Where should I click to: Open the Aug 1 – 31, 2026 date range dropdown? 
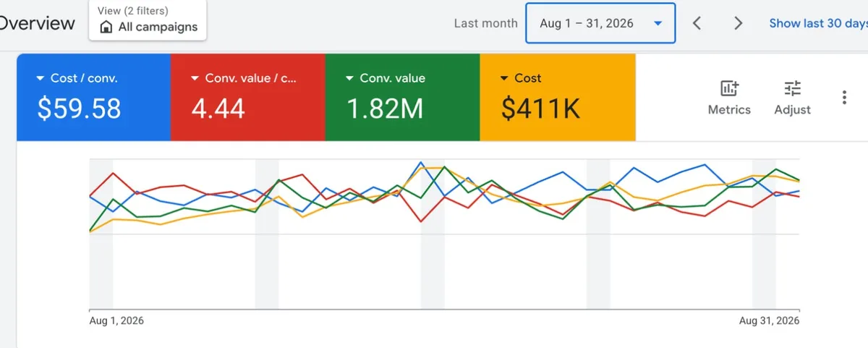[600, 23]
